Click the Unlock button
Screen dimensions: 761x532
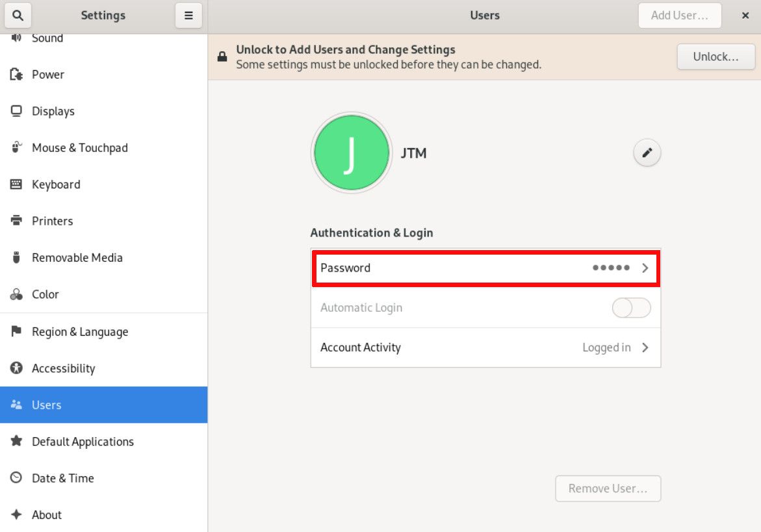716,57
